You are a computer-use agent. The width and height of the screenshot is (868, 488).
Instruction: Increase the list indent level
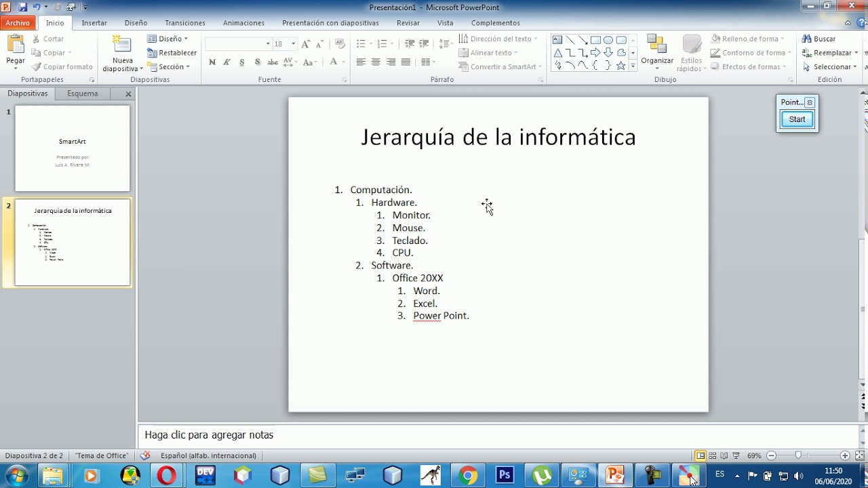point(424,44)
